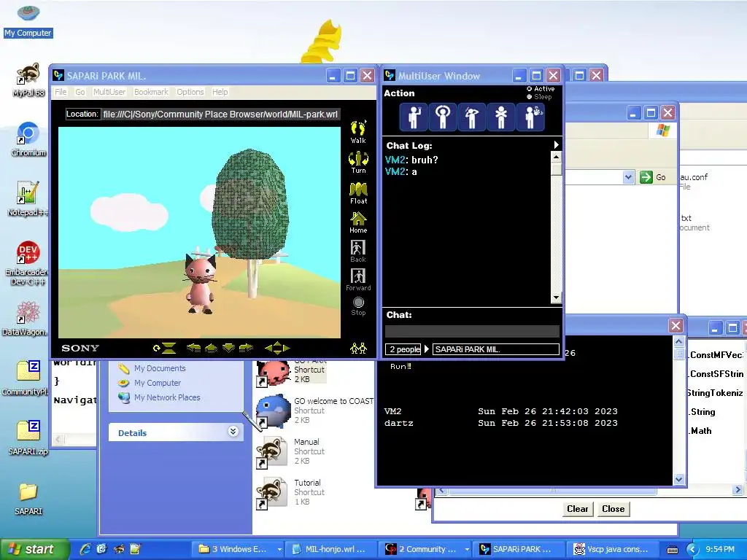Screen dimensions: 747x560
Task: Open the Options menu
Action: 190,92
